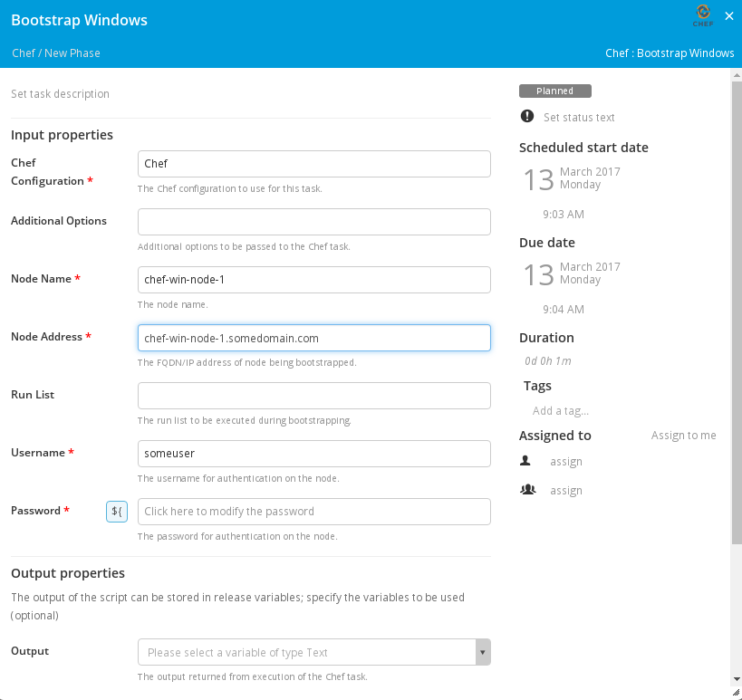This screenshot has height=700, width=742.
Task: Click assign next to the team icon
Action: pos(566,491)
